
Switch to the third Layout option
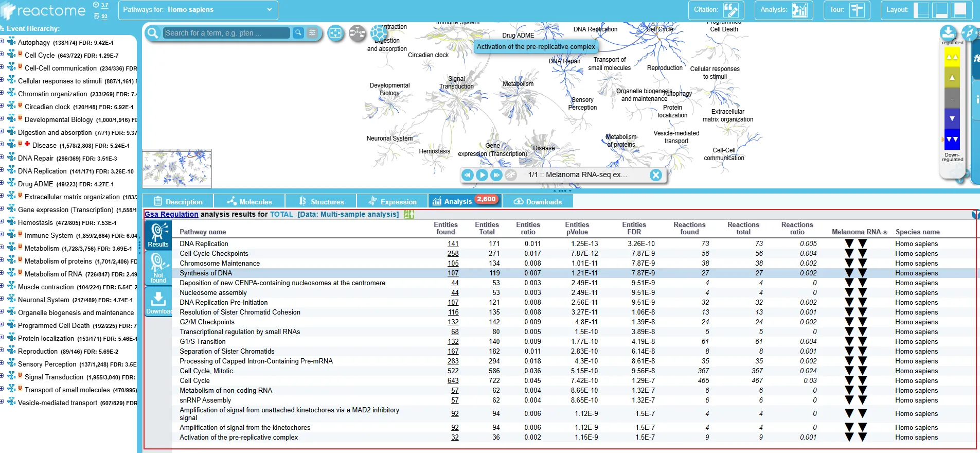(958, 10)
